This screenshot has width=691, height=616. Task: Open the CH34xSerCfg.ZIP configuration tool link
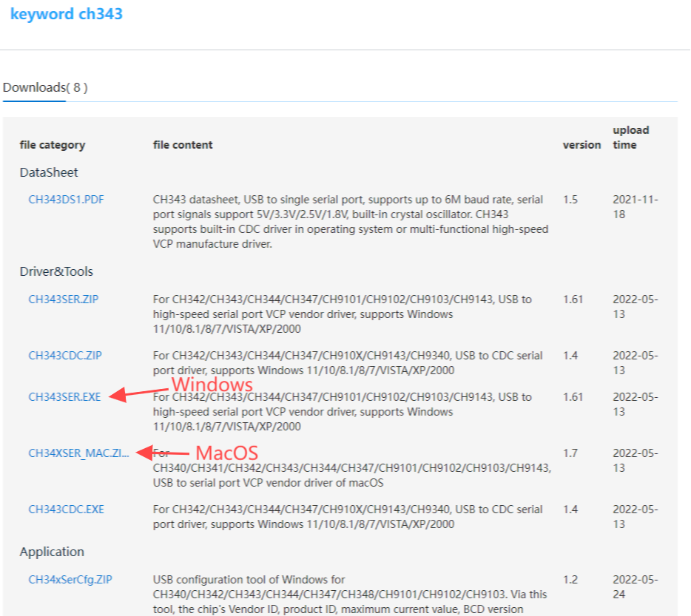pos(70,580)
